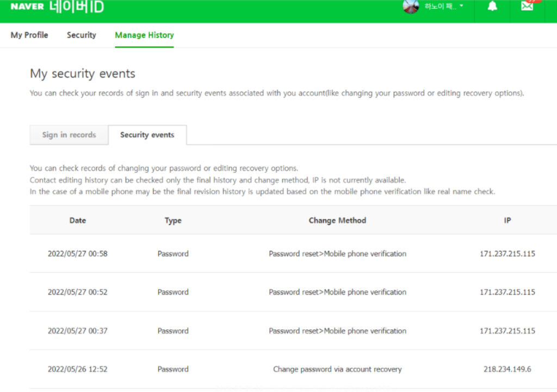Click the NAVER logo in header
Viewport: 557px width, 392px height.
click(27, 7)
